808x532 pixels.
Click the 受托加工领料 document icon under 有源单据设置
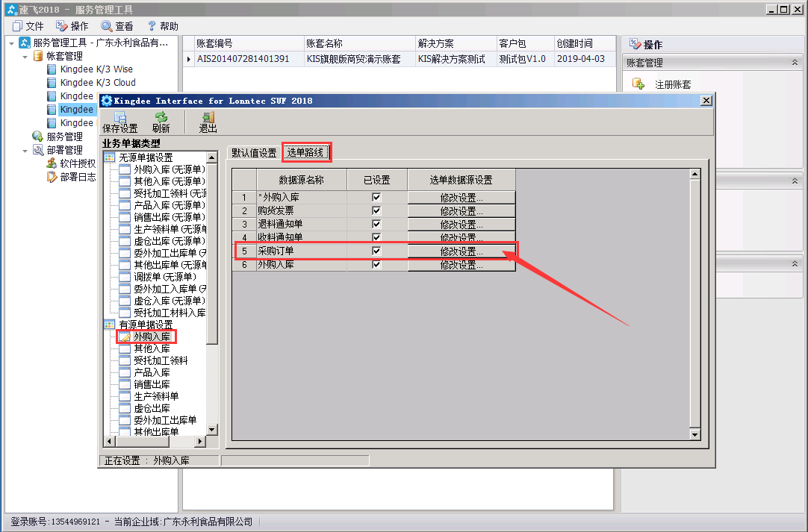125,360
